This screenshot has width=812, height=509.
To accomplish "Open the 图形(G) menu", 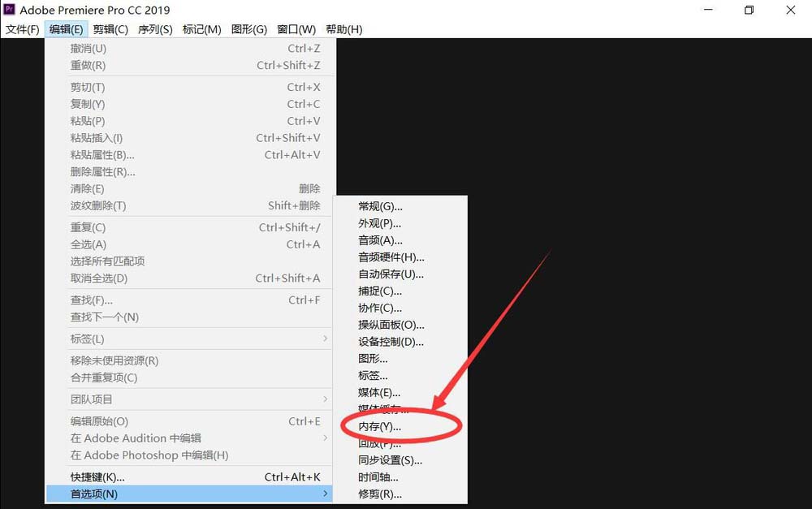I will 249,29.
